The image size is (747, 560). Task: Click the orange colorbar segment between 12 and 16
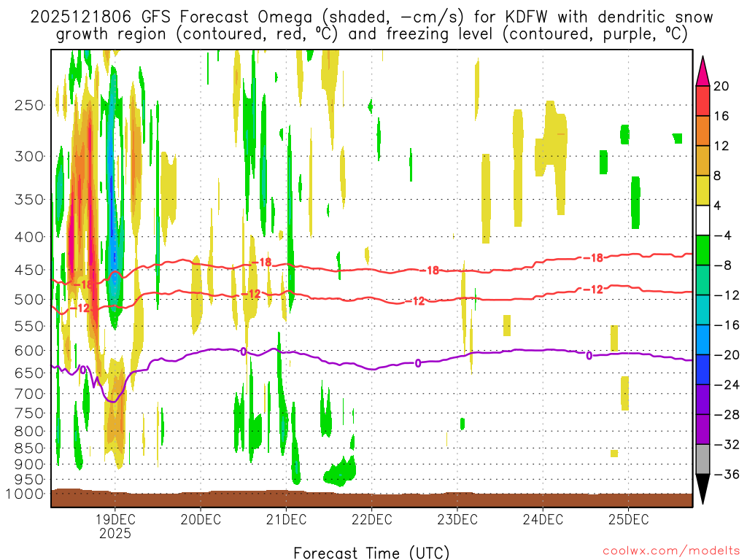(x=703, y=131)
